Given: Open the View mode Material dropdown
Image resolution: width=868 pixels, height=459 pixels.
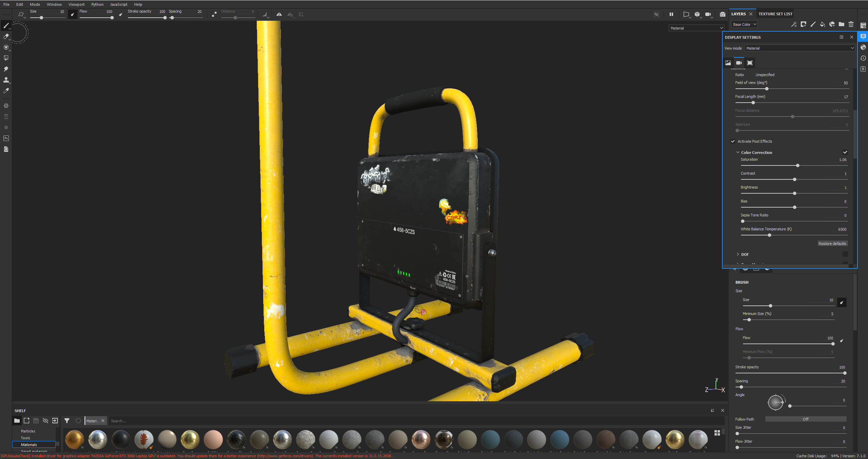Looking at the screenshot, I should 799,48.
